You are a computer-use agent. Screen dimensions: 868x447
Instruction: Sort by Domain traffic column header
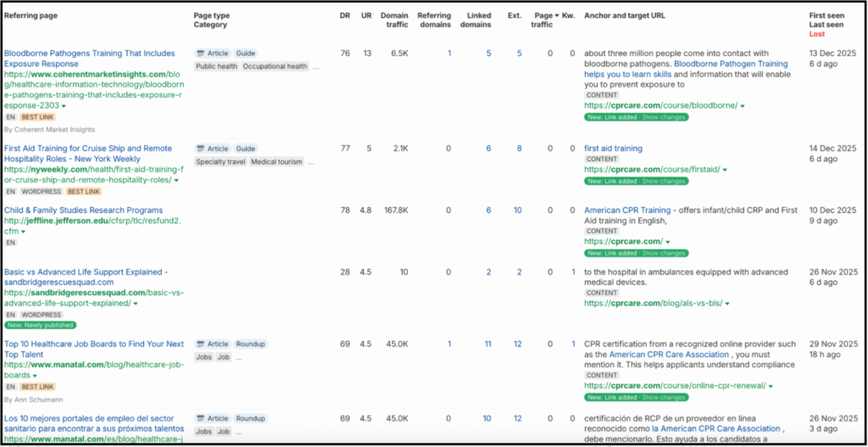tap(395, 20)
